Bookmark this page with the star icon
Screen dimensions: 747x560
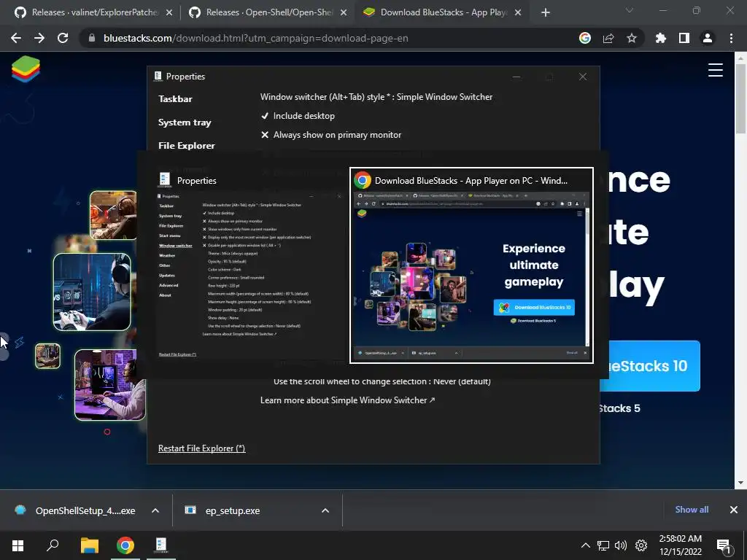click(632, 38)
